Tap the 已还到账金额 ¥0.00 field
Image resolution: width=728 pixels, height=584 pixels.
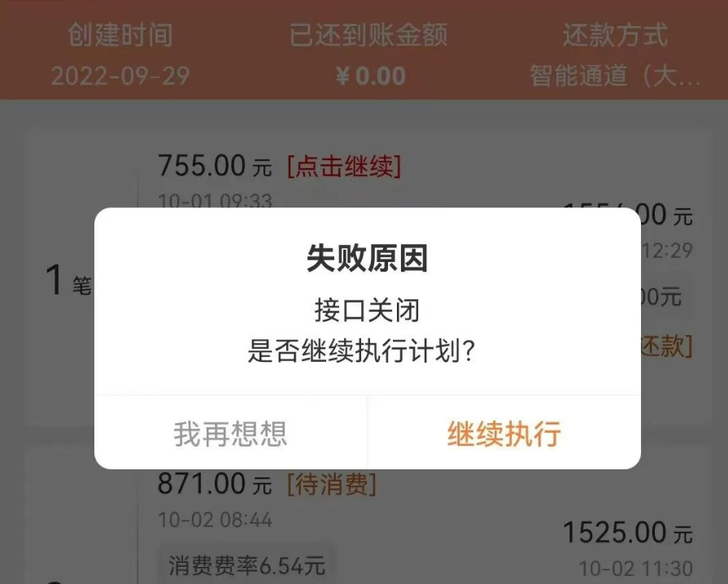click(x=369, y=54)
